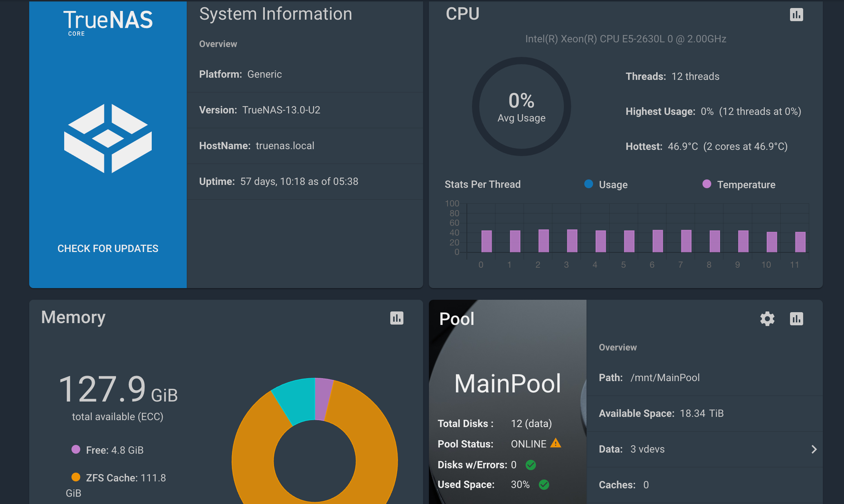Viewport: 844px width, 504px height.
Task: Open Pool settings gear icon
Action: click(767, 319)
